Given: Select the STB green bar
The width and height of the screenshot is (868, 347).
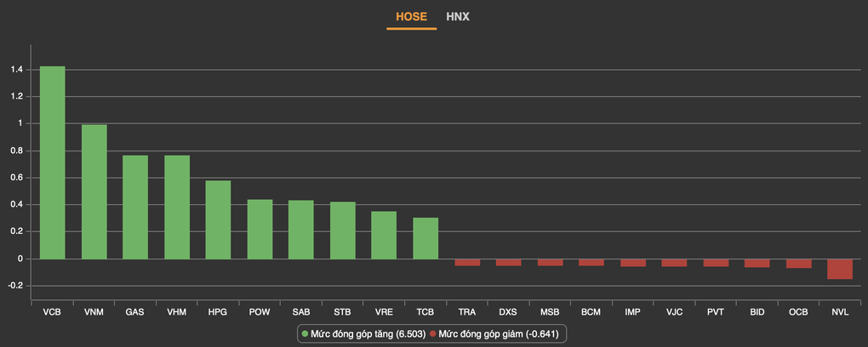Looking at the screenshot, I should coord(343,230).
